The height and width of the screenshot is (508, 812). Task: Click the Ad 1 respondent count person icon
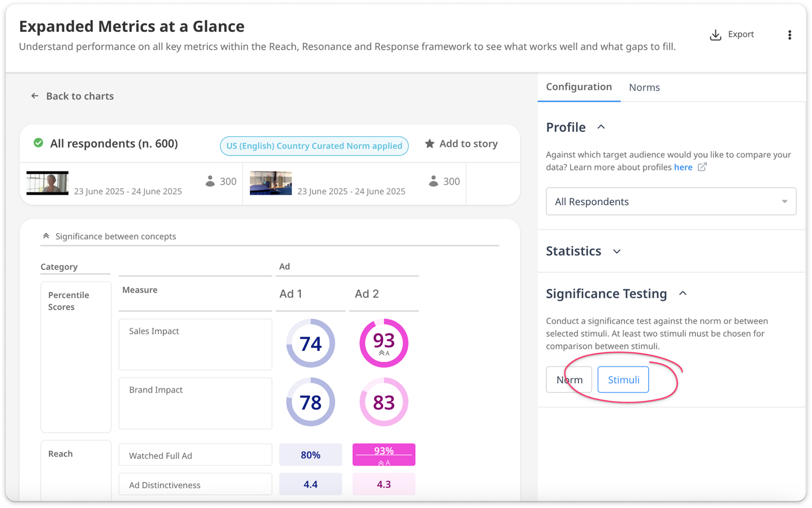(x=210, y=181)
